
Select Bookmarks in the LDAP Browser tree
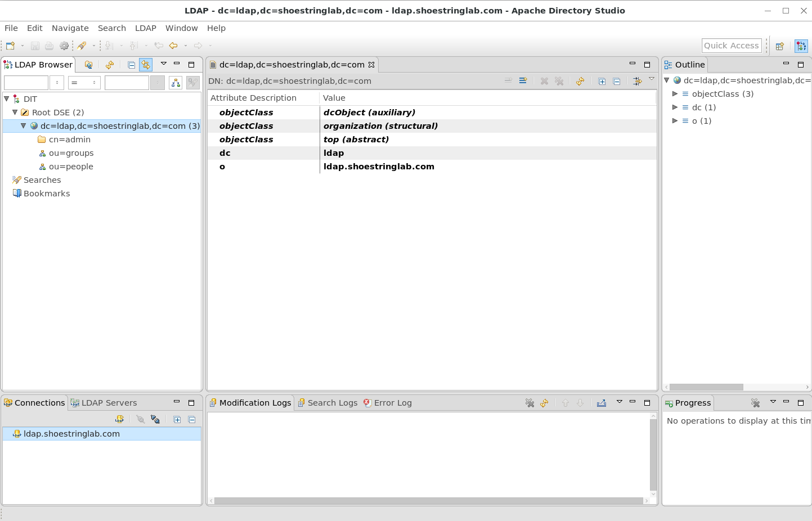pyautogui.click(x=47, y=194)
